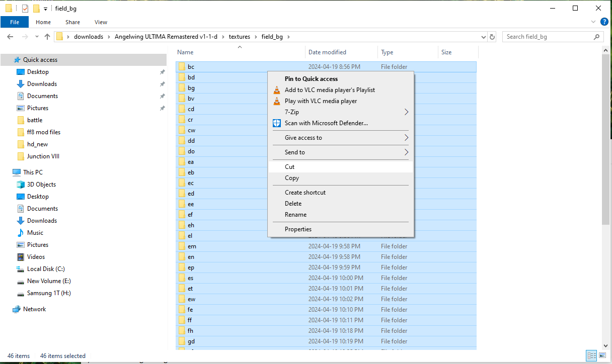Screen dimensions: 612x364
Task: Expand the Send to submenu
Action: coord(406,152)
